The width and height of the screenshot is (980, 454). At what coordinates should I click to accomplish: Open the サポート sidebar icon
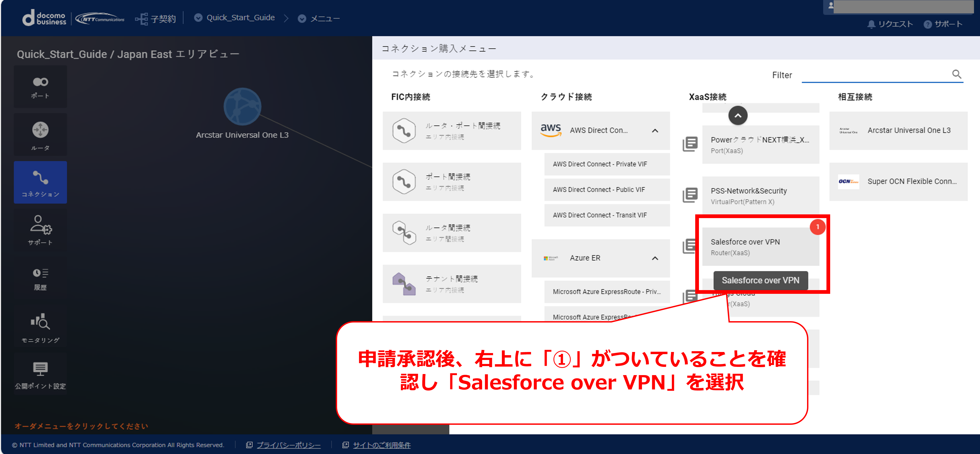[x=40, y=230]
